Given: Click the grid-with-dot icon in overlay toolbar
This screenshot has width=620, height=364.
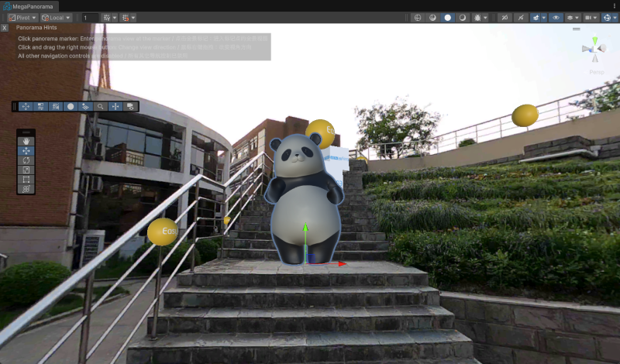Looking at the screenshot, I should pos(85,106).
